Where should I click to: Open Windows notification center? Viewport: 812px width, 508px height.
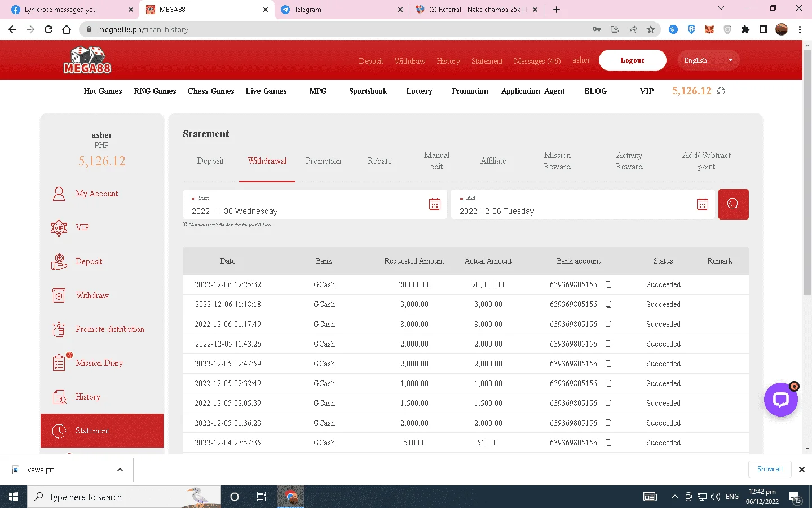(x=795, y=497)
